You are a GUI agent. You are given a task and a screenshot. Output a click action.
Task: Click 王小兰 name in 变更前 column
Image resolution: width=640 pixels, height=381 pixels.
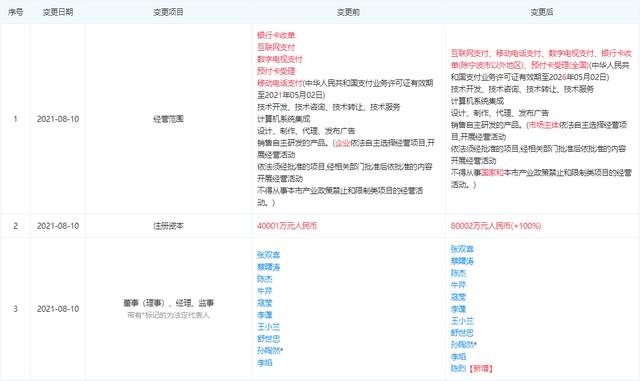click(268, 327)
